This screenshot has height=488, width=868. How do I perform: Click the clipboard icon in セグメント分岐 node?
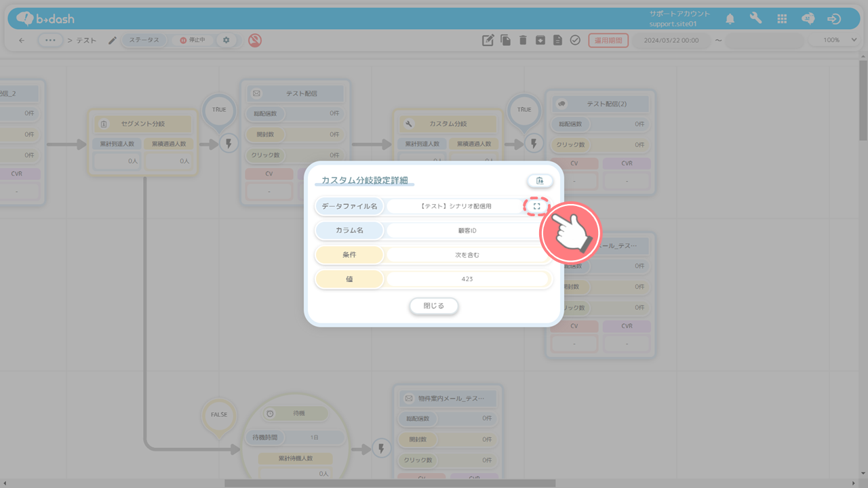point(104,124)
